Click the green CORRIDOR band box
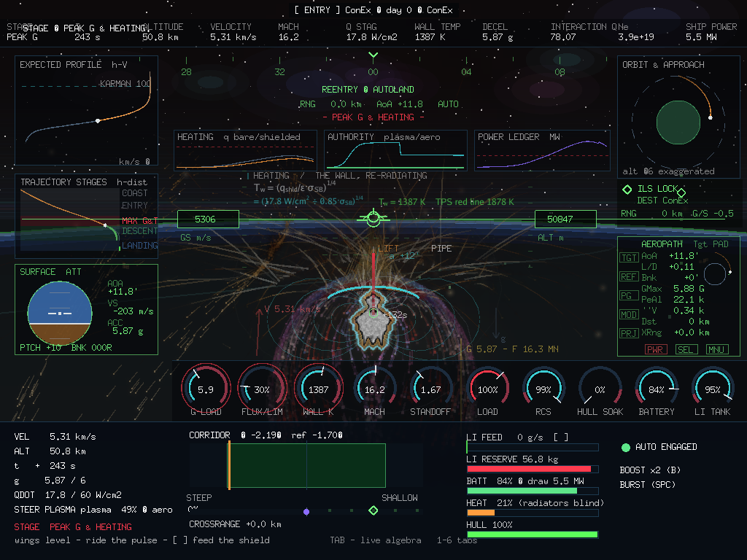This screenshot has height=560, width=747. (307, 465)
